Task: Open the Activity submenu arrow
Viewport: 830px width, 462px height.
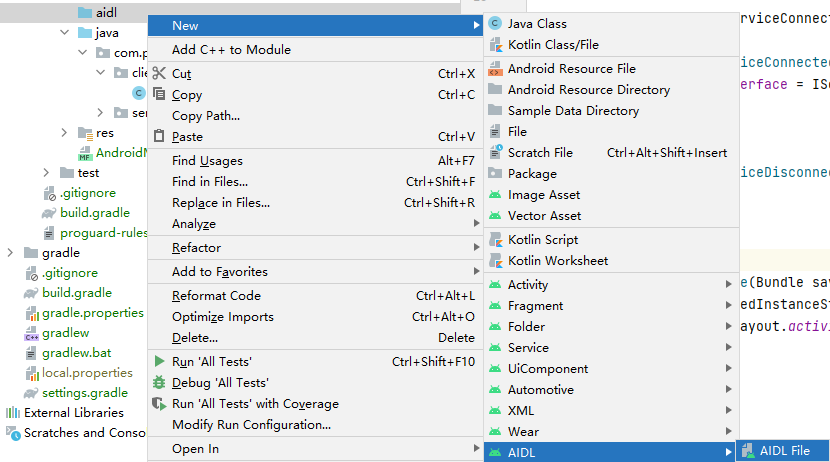Action: pyautogui.click(x=728, y=284)
